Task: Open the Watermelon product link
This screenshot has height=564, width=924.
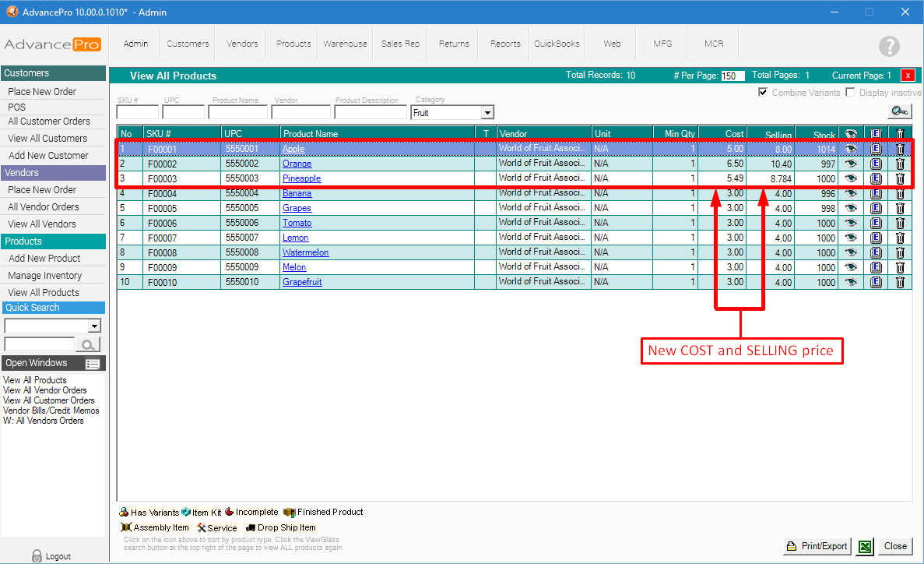Action: coord(305,252)
